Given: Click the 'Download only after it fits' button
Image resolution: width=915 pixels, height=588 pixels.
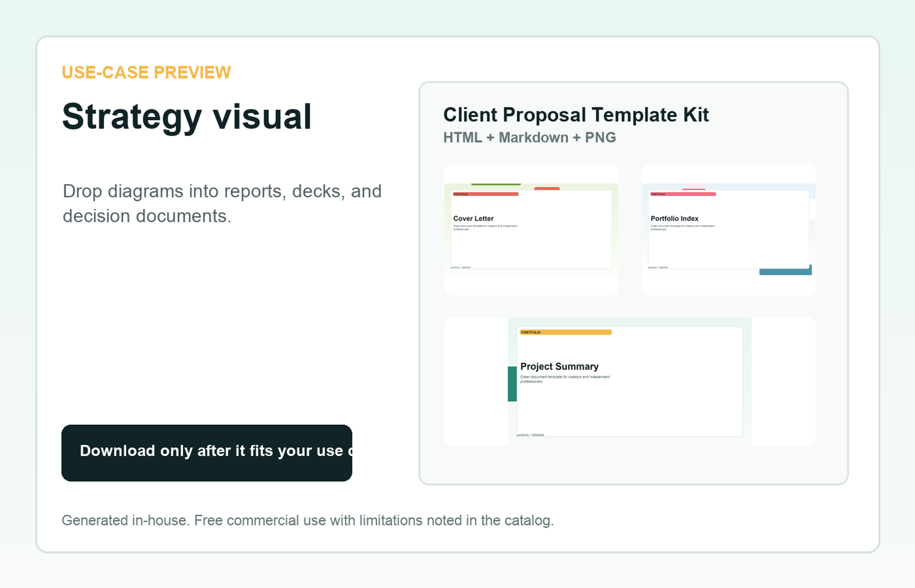Looking at the screenshot, I should point(207,453).
